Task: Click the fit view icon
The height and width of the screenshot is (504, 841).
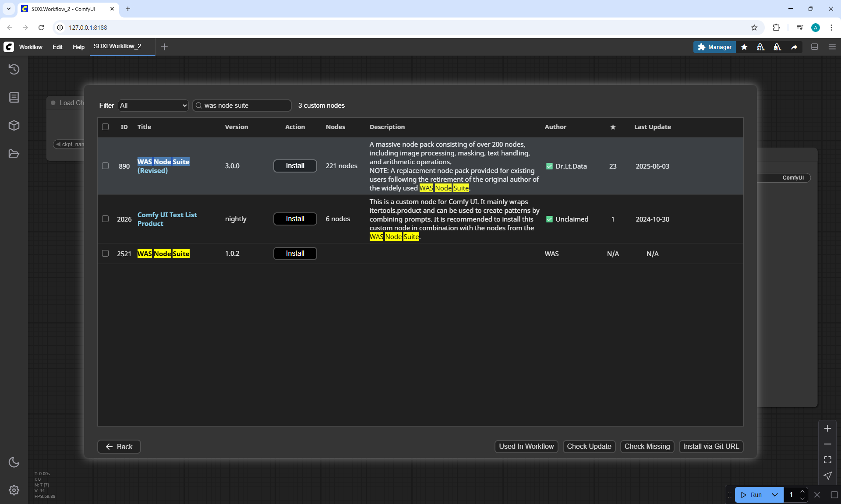Action: 827,460
